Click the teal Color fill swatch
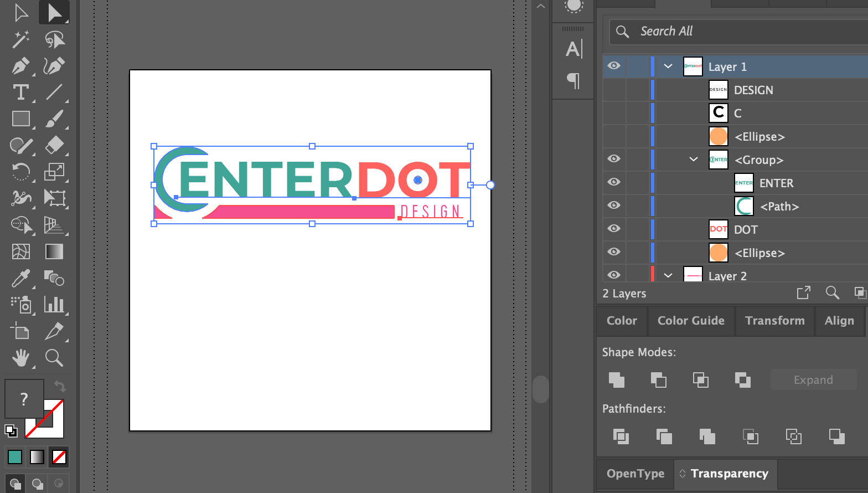 click(15, 457)
